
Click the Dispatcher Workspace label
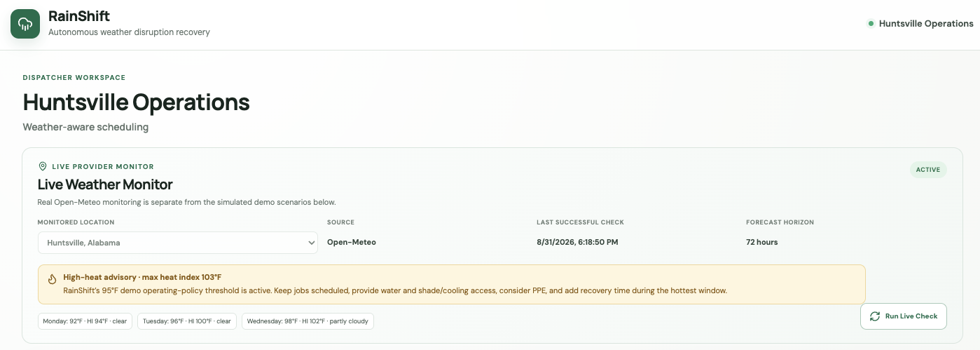click(74, 78)
